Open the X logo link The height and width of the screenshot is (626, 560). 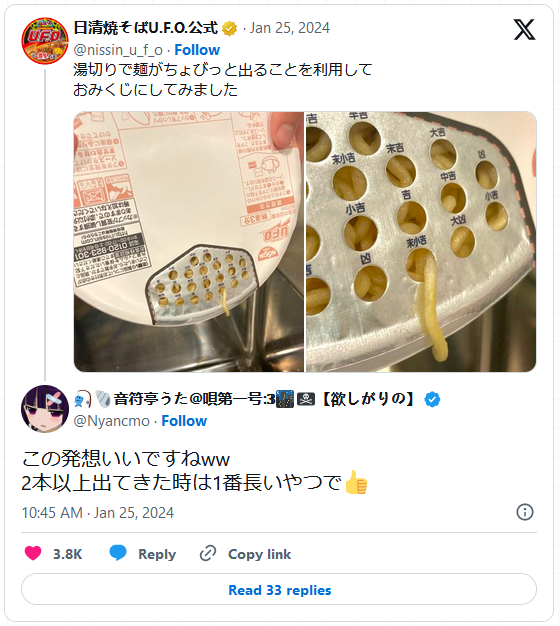[524, 30]
